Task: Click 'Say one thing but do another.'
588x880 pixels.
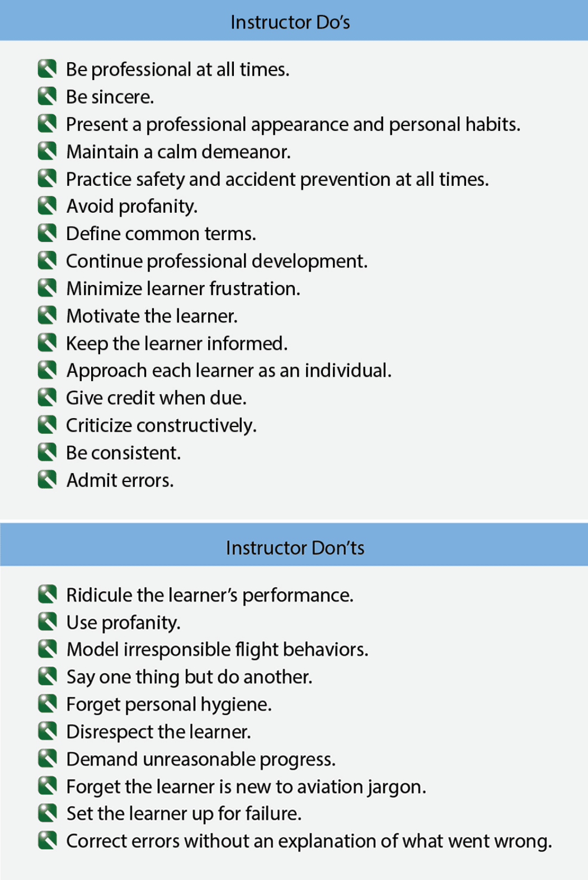Action: click(189, 677)
